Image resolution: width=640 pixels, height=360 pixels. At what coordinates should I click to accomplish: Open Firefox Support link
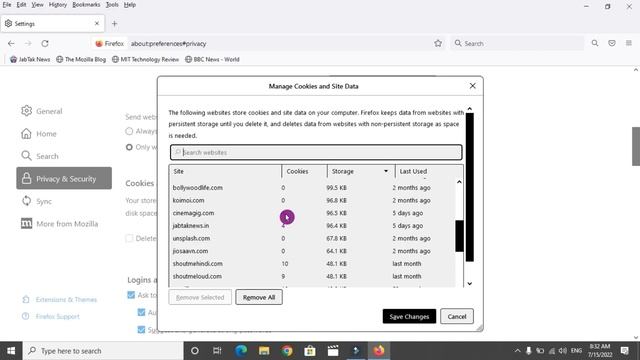tap(51, 316)
